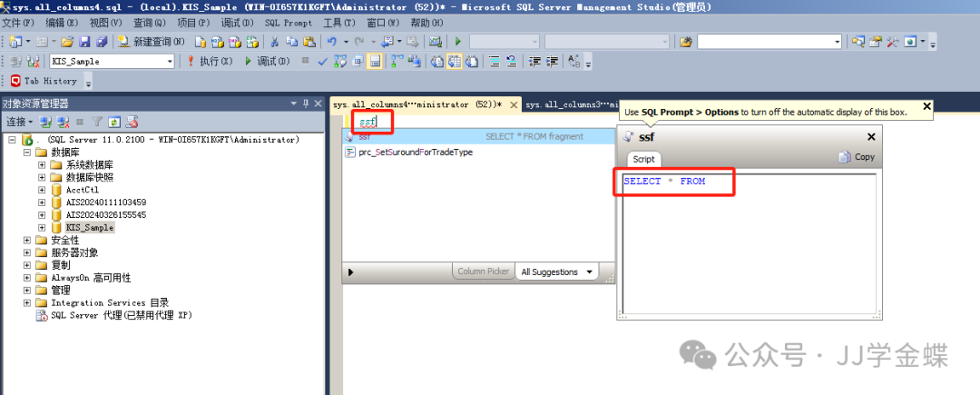Open the 连接 dropdown in Object Explorer
Viewport: 980px width, 395px height.
pyautogui.click(x=19, y=122)
